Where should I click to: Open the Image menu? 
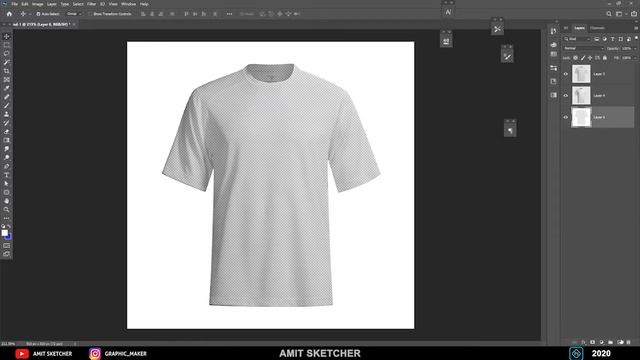click(38, 4)
